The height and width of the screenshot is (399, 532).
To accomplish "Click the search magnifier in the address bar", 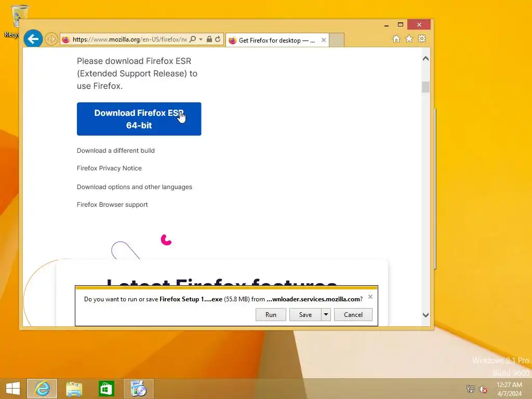I will coord(193,39).
